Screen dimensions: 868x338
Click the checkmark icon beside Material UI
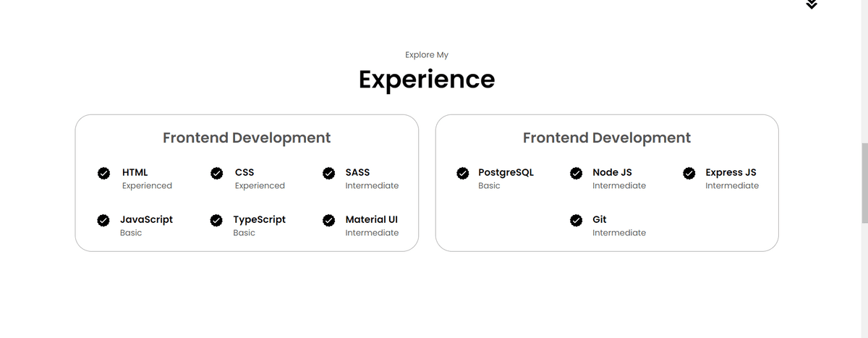click(x=328, y=220)
